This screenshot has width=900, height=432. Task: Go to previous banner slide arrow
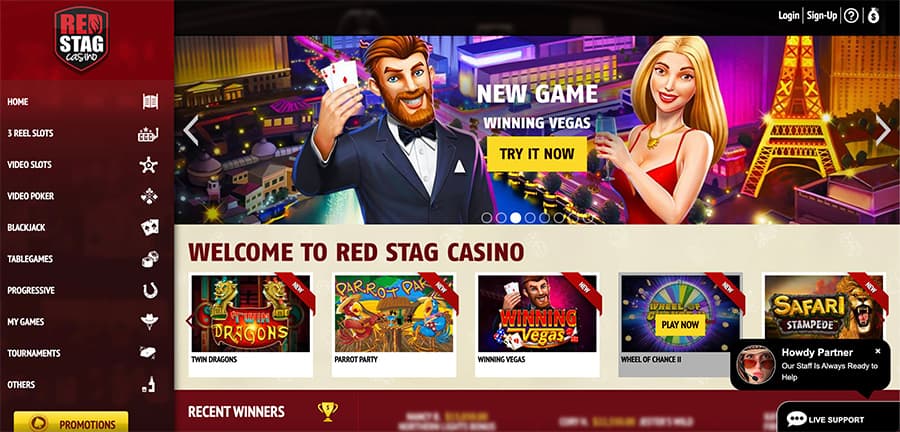pos(191,130)
